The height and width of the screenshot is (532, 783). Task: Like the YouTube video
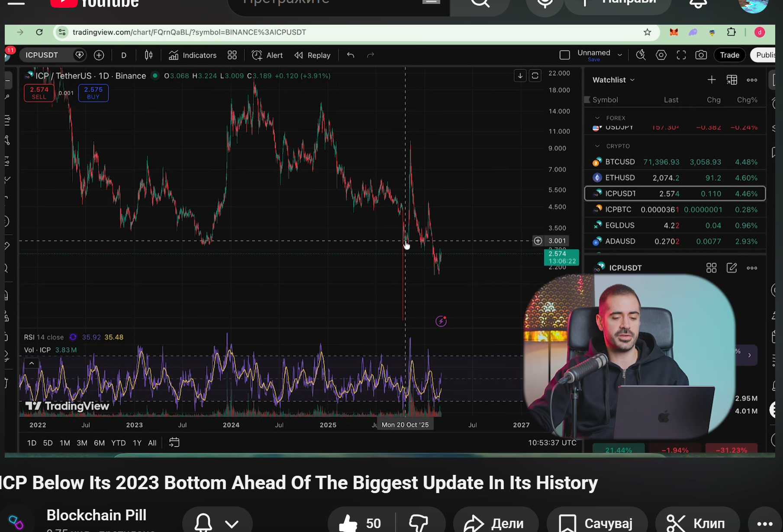tap(361, 523)
